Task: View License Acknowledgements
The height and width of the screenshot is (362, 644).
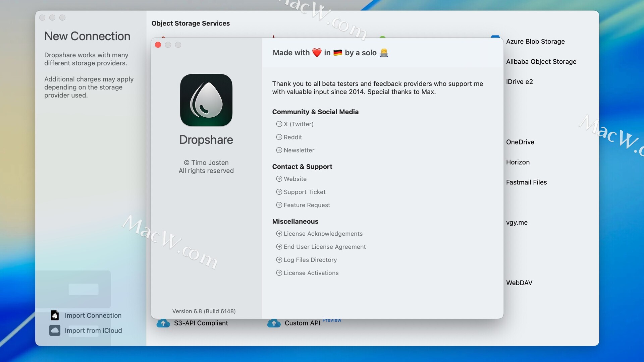Action: tap(323, 234)
